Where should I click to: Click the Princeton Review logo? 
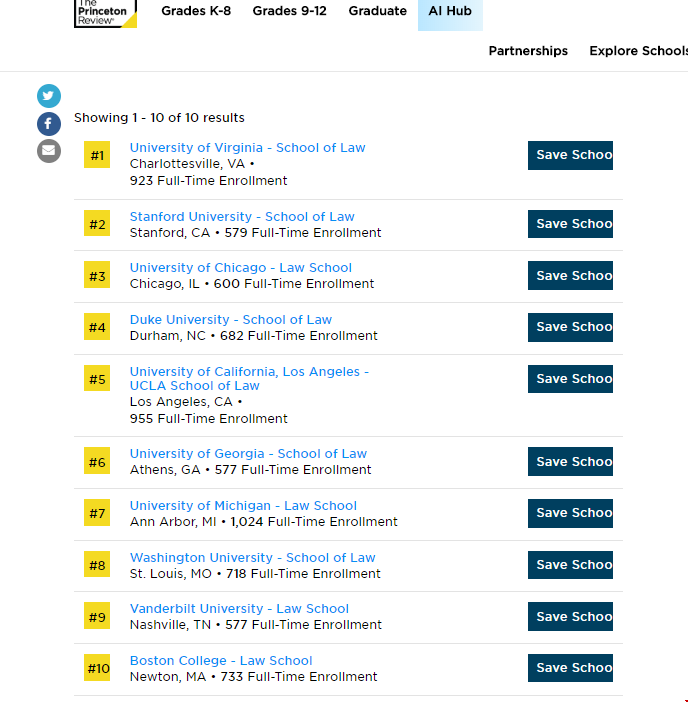[x=105, y=12]
